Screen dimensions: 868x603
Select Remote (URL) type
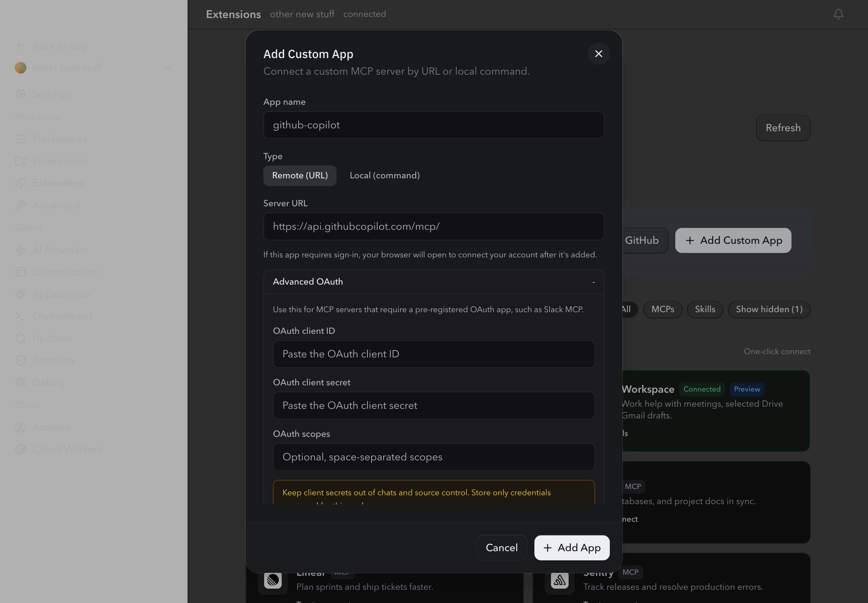300,176
